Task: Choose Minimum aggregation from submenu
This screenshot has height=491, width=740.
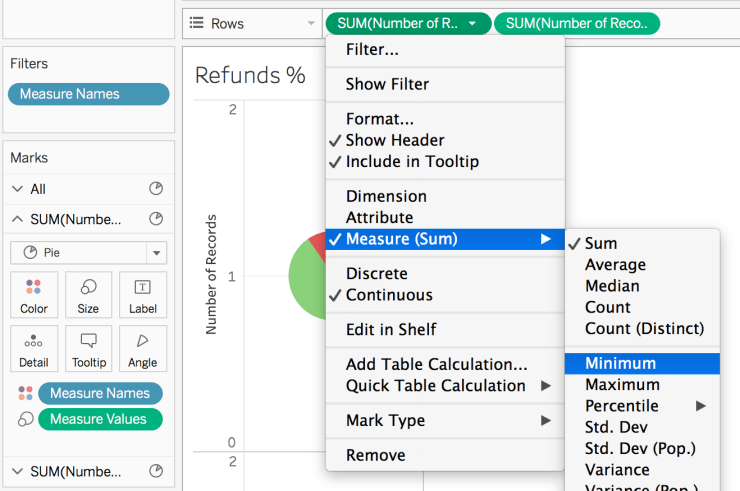Action: pos(620,363)
